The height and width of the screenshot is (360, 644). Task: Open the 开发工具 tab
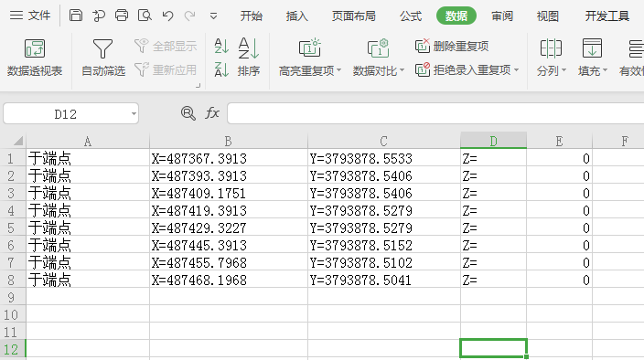[607, 16]
